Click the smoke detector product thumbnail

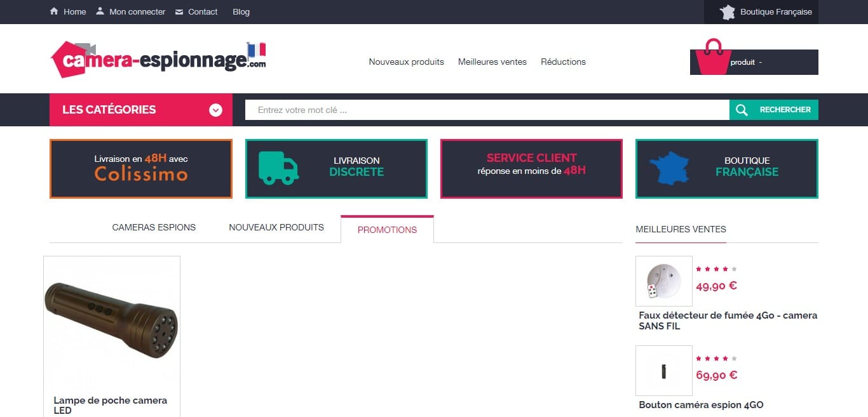[664, 281]
